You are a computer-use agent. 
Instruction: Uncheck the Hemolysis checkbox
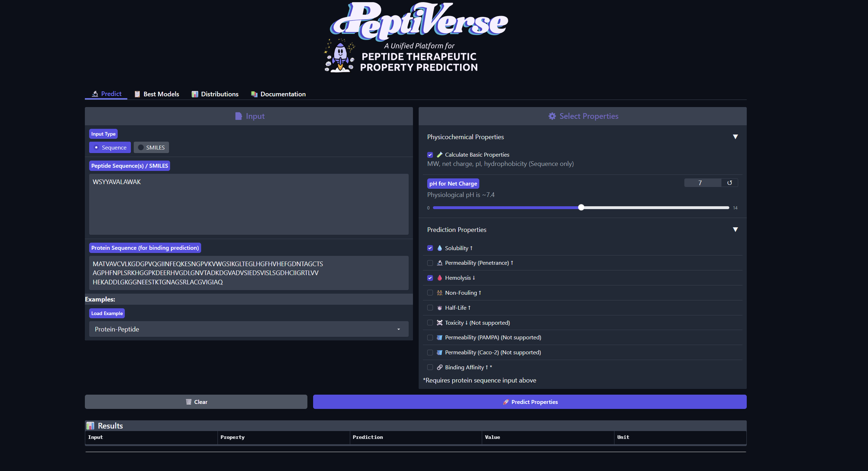pos(430,278)
